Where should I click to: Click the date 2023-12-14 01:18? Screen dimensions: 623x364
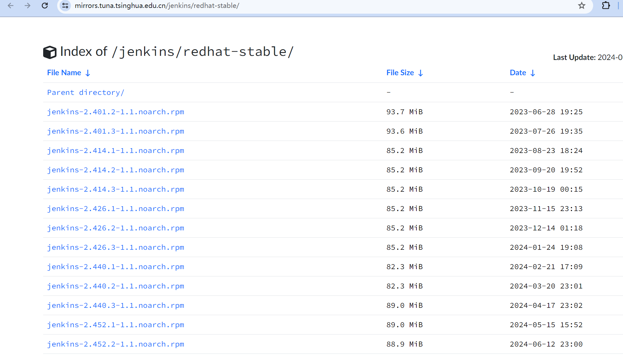click(546, 228)
